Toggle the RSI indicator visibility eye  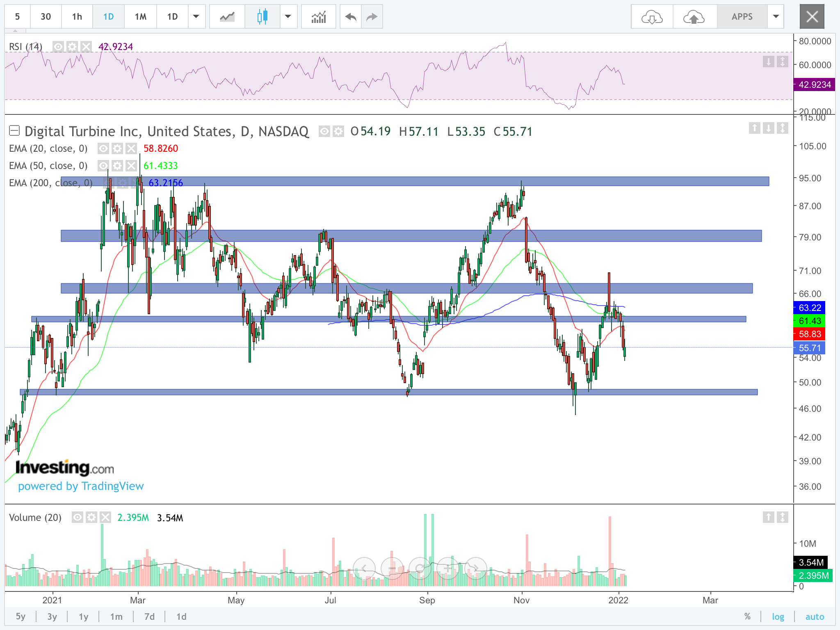pyautogui.click(x=58, y=46)
